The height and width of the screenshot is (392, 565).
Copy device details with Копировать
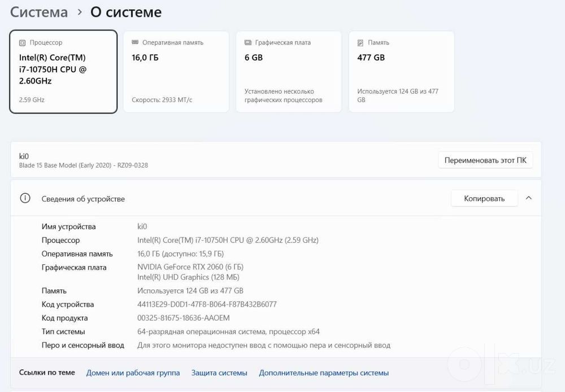point(484,198)
